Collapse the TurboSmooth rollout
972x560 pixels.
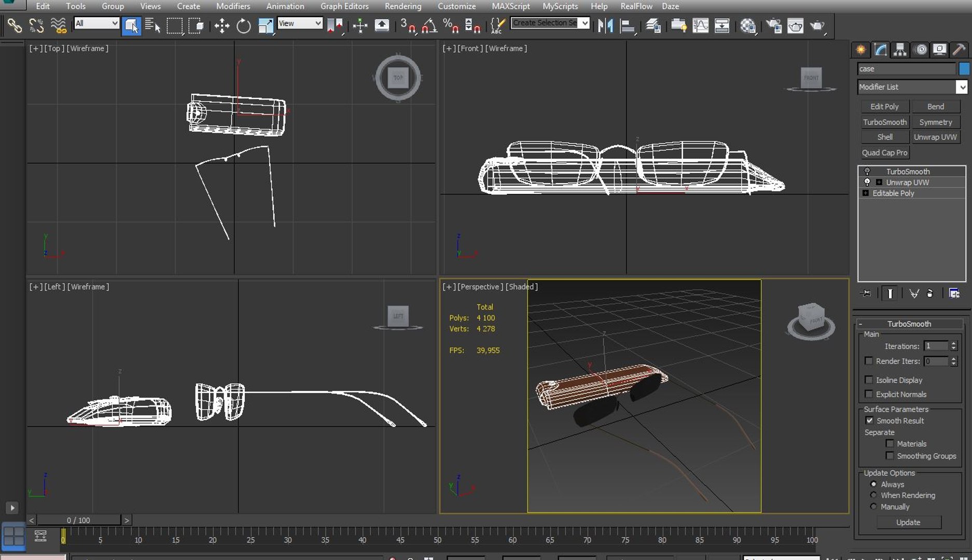(x=909, y=324)
